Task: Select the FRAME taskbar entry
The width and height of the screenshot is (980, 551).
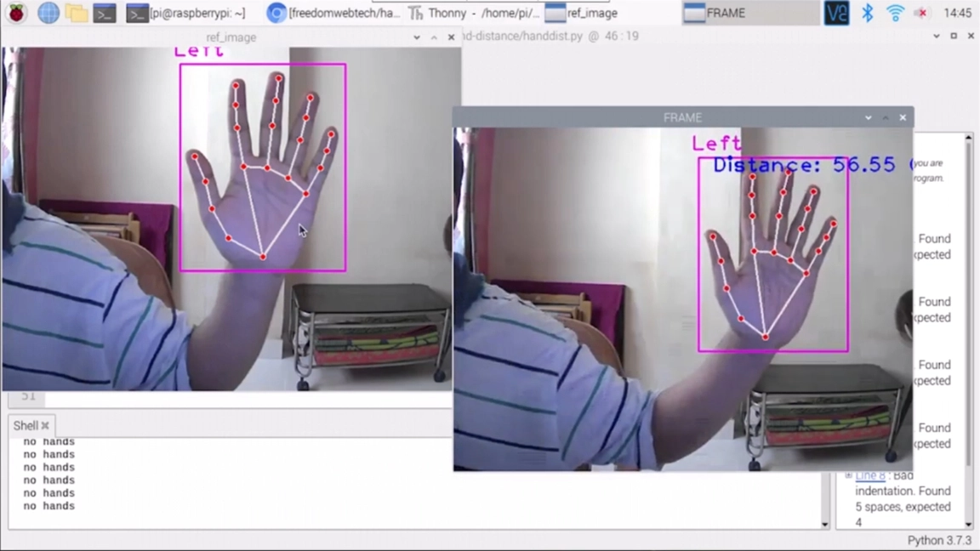Action: click(x=750, y=13)
